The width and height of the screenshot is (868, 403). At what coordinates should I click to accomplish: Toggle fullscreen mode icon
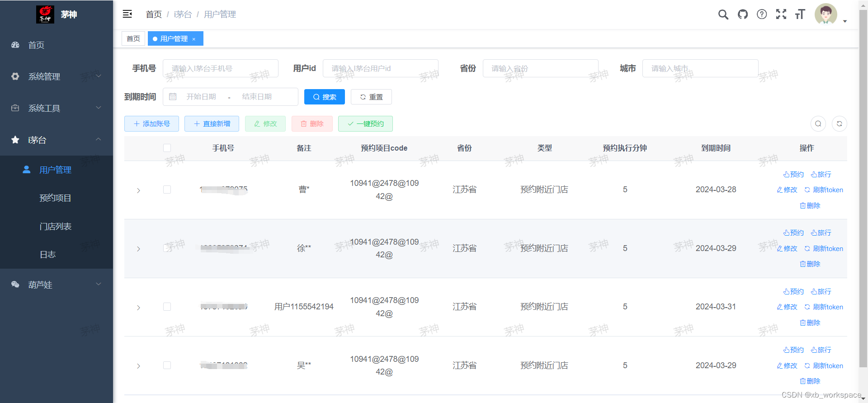(781, 14)
